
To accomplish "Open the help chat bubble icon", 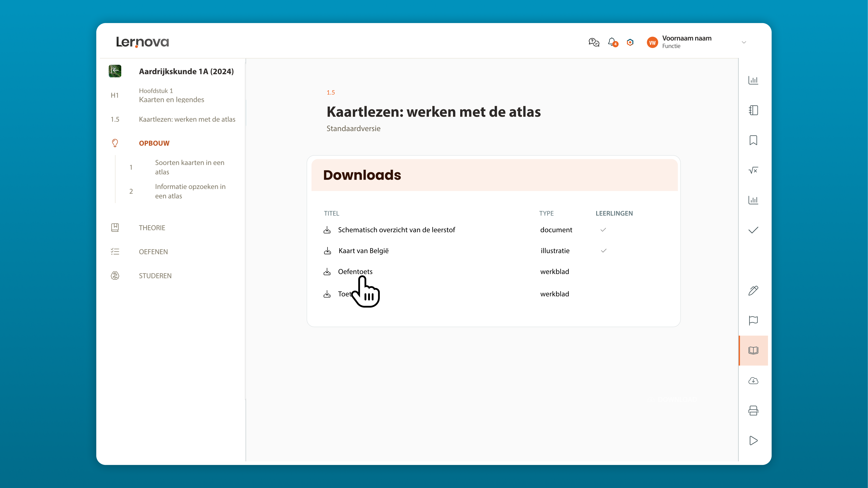I will 593,42.
